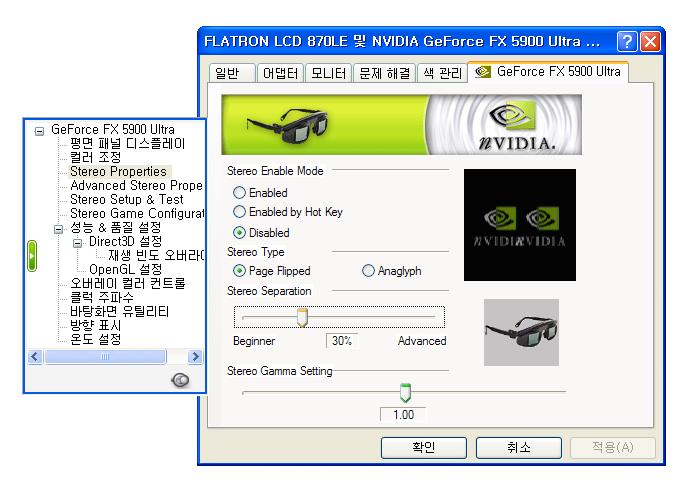Click the stereo NVIDIA logo preview image
Viewport: 687px width, 487px height.
(x=520, y=225)
